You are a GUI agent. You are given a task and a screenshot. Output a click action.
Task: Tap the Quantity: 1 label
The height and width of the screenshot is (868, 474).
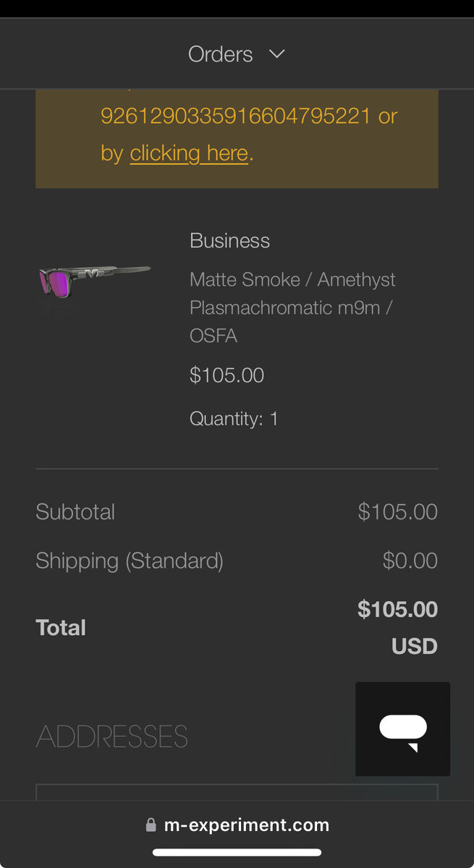234,419
